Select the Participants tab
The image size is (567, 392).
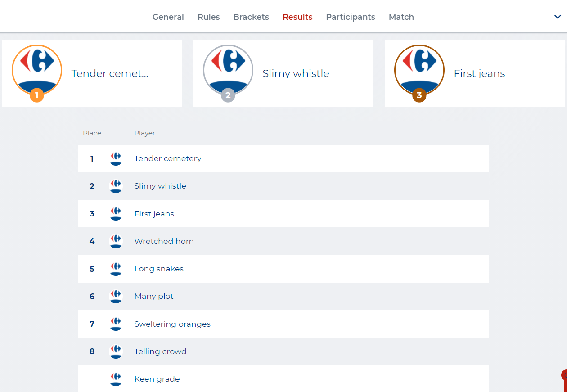click(x=351, y=17)
